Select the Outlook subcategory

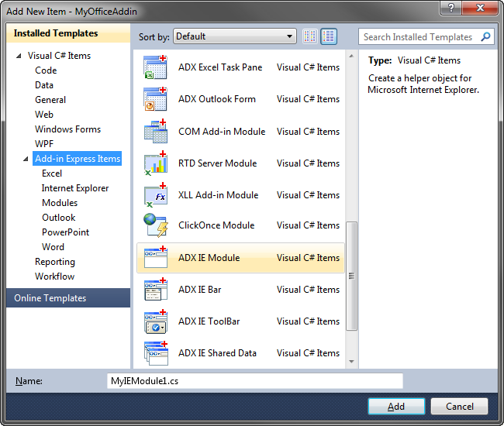[58, 218]
